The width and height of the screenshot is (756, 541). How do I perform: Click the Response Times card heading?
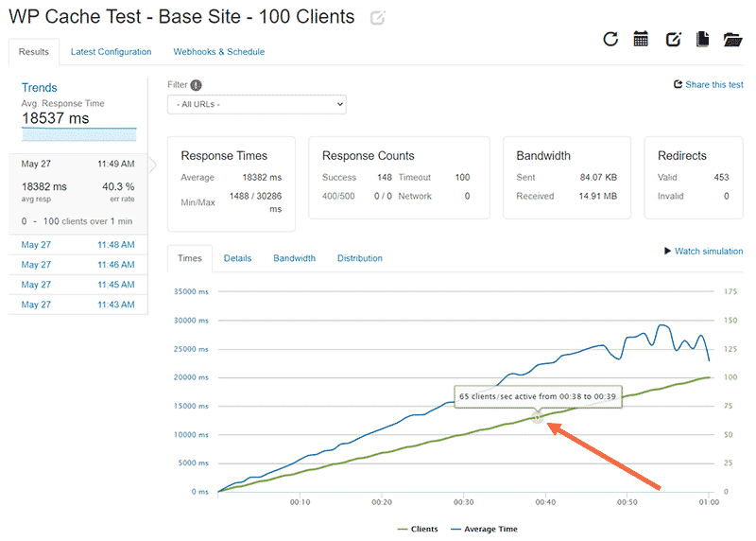[x=224, y=156]
